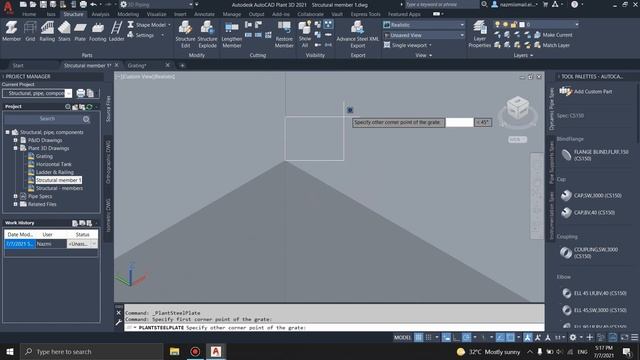This screenshot has height=360, width=640.
Task: Select Ladder & Railing drawing in tree
Action: [x=55, y=172]
